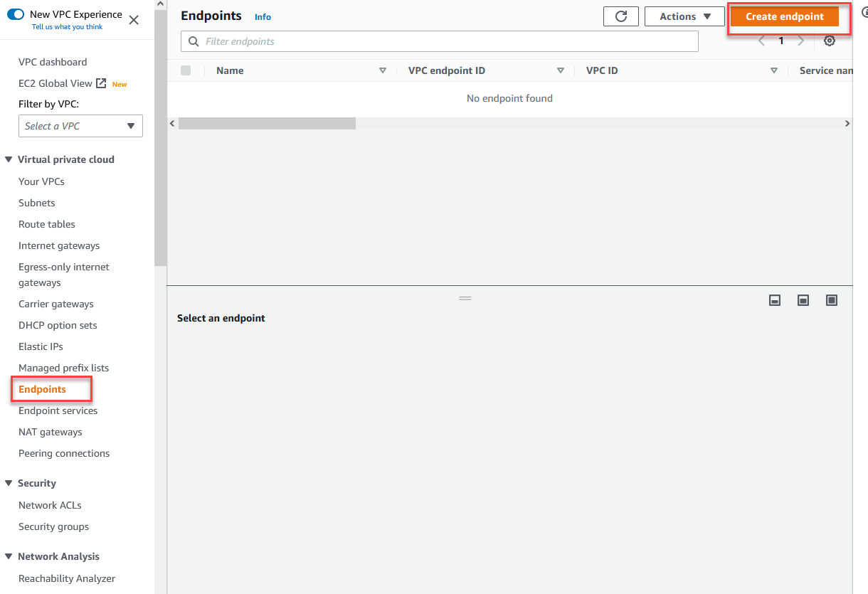
Task: Collapse the Security section
Action: [9, 483]
